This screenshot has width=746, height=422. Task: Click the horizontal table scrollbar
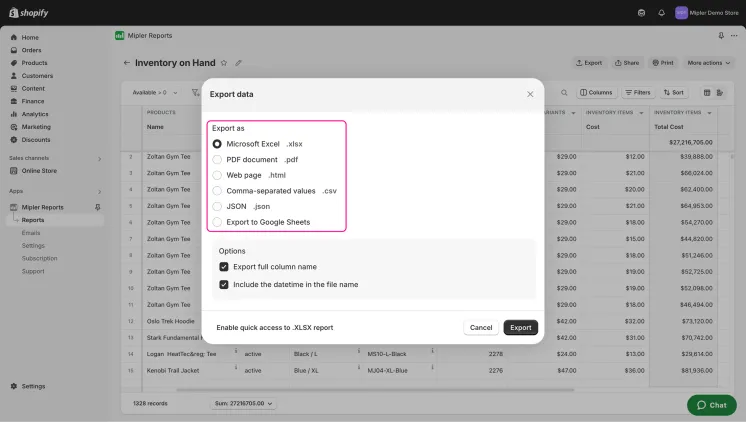click(x=375, y=390)
